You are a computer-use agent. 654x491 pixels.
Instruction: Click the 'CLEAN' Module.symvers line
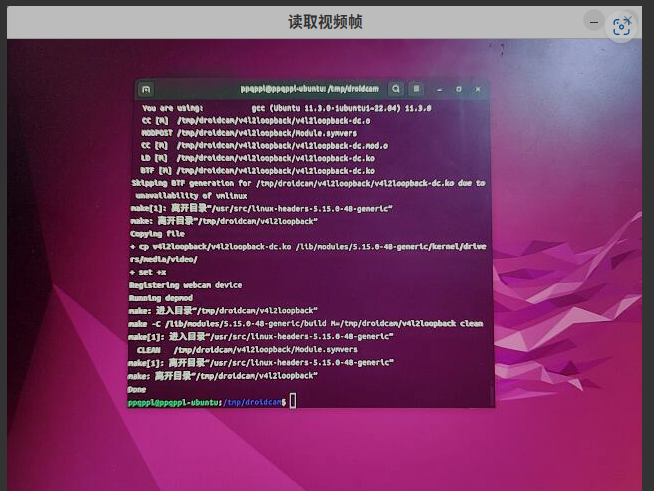[x=247, y=350]
